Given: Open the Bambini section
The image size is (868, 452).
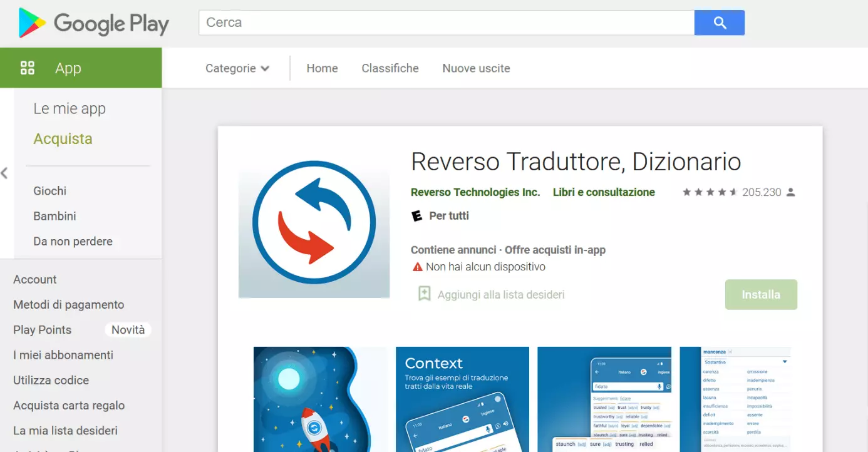Looking at the screenshot, I should tap(54, 216).
